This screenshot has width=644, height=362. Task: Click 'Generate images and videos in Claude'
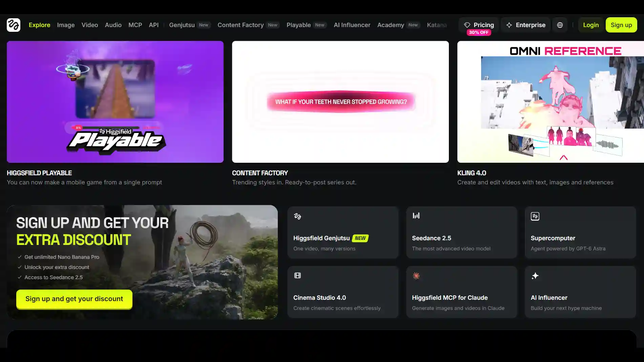[458, 308]
